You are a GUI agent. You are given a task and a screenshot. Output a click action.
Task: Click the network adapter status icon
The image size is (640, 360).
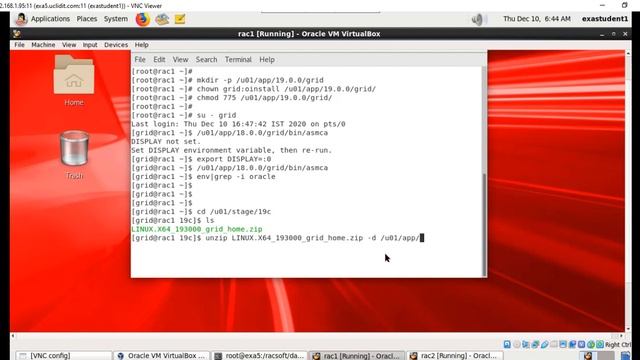(x=535, y=344)
